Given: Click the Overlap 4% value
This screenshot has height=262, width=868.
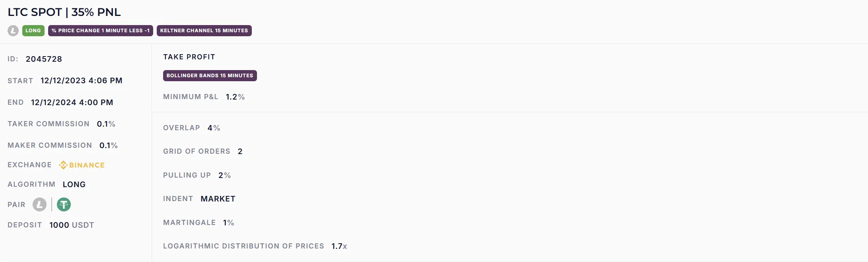Looking at the screenshot, I should (214, 128).
